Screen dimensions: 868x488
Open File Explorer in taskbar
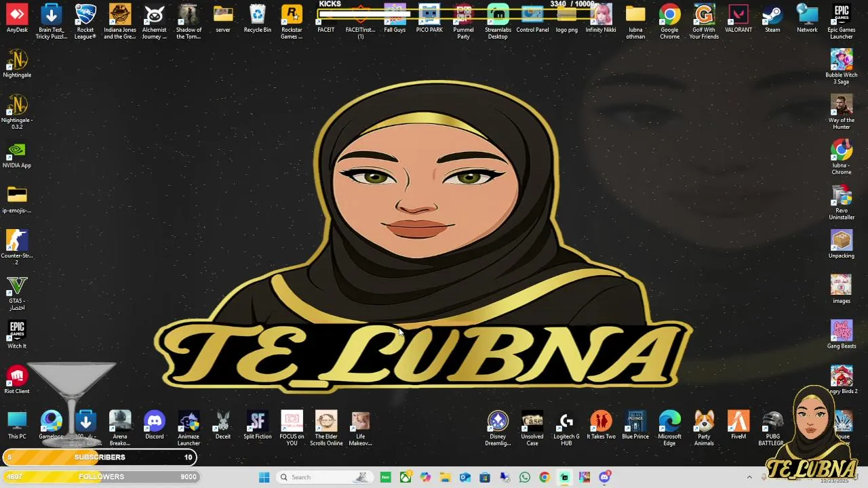point(445,477)
